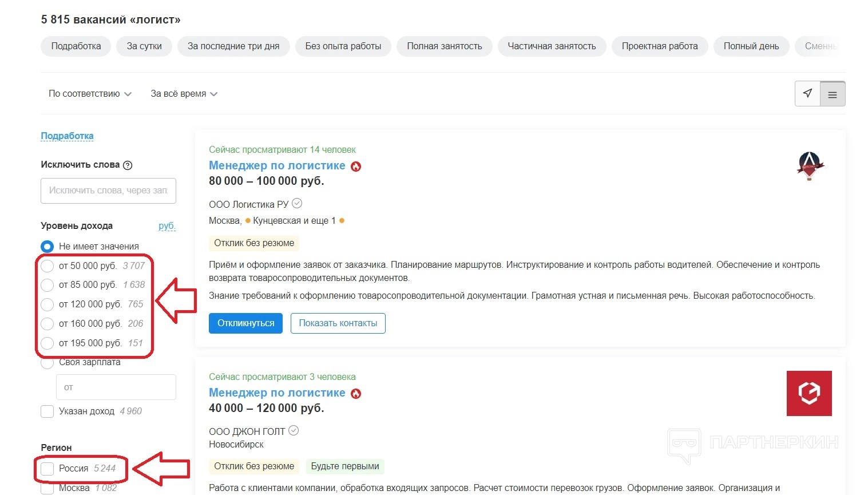The image size is (868, 495).
Task: Check the Россия region checkbox
Action: (x=47, y=469)
